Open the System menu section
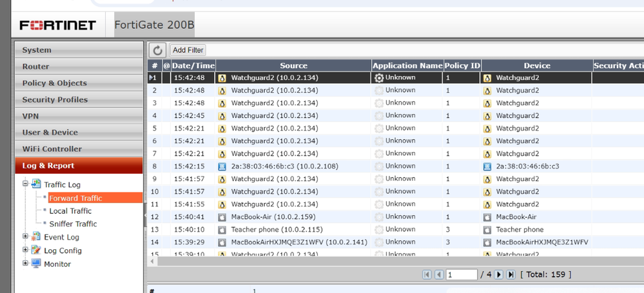 tap(79, 50)
